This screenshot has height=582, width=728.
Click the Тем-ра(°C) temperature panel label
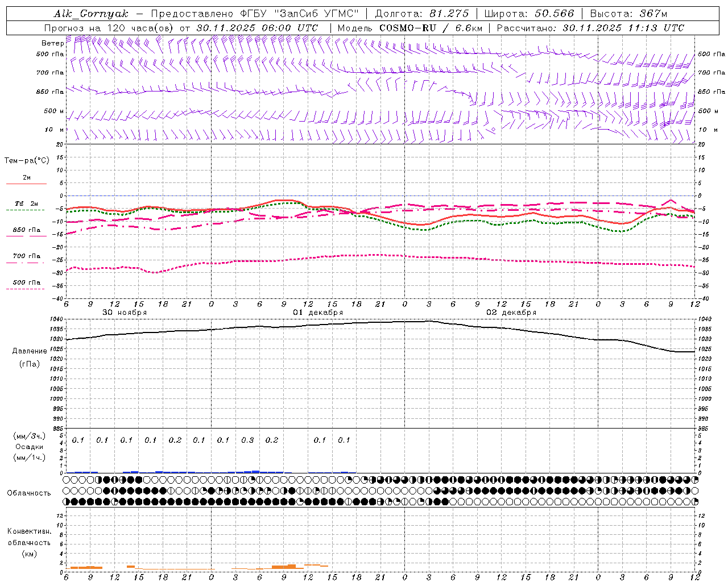tap(27, 161)
